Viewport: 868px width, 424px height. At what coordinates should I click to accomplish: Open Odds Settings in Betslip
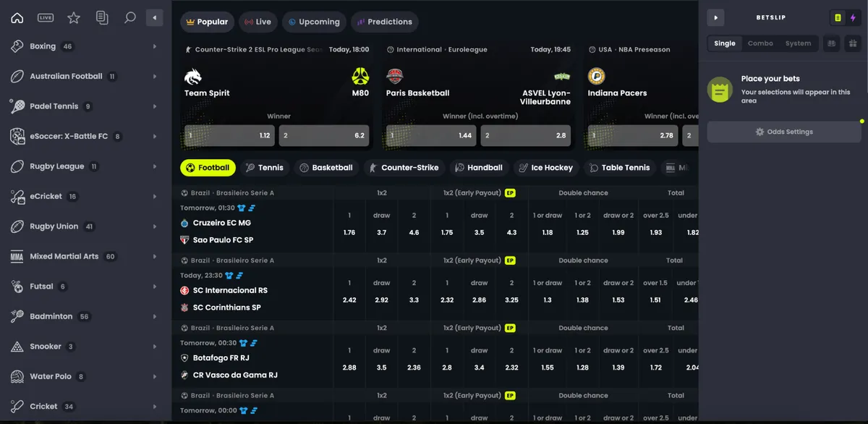pyautogui.click(x=784, y=132)
